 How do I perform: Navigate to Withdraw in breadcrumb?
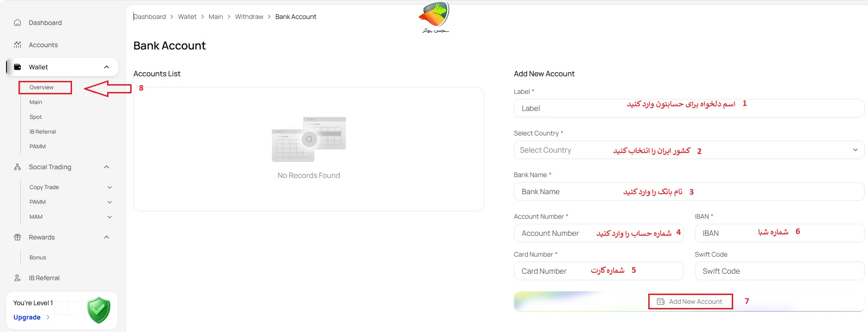tap(249, 17)
